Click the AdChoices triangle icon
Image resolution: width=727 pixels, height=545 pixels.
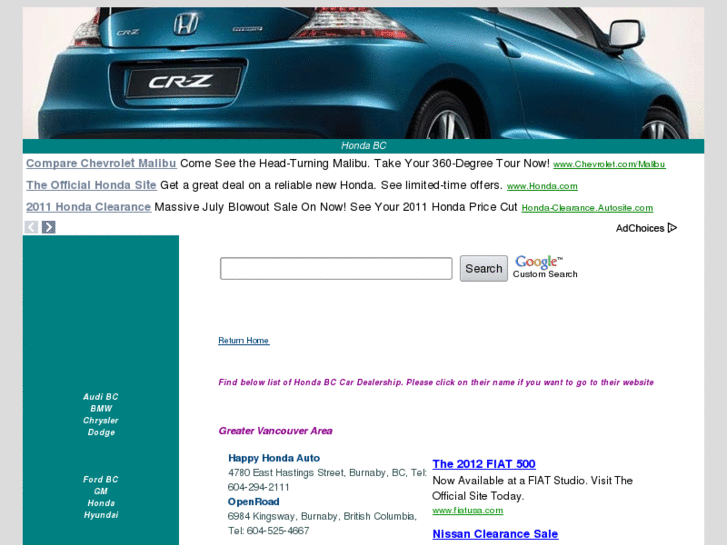(x=672, y=228)
